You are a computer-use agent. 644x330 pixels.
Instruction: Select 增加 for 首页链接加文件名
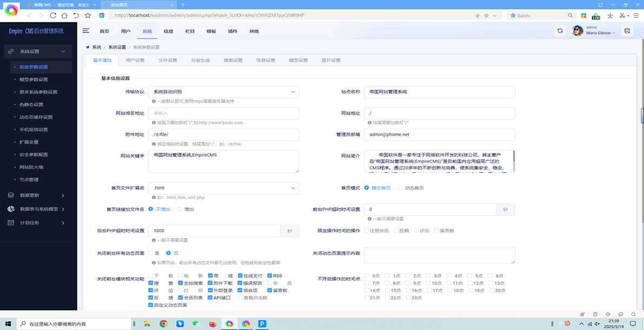180,209
